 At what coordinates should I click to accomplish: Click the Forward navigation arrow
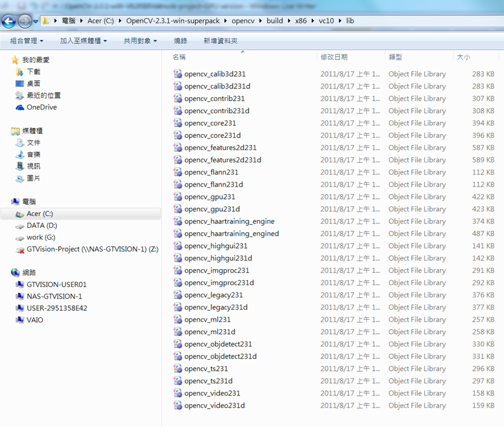pos(24,22)
